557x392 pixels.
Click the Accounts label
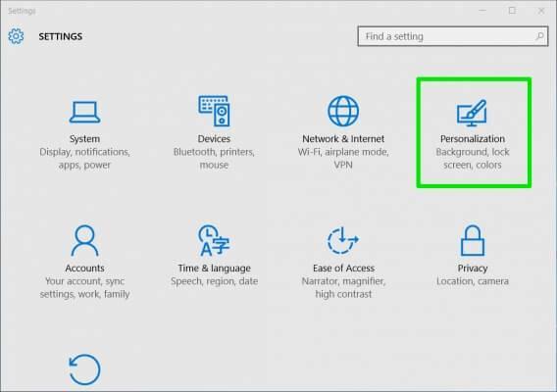84,269
